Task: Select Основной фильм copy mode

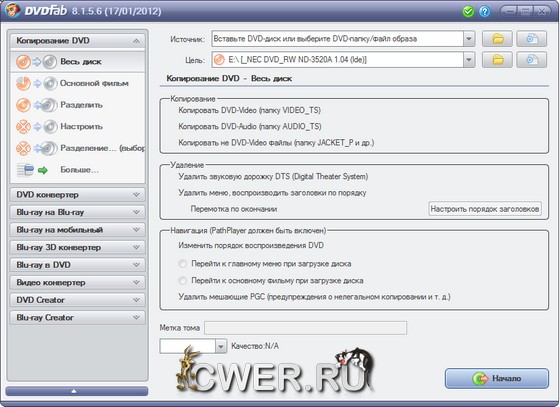Action: tap(78, 83)
